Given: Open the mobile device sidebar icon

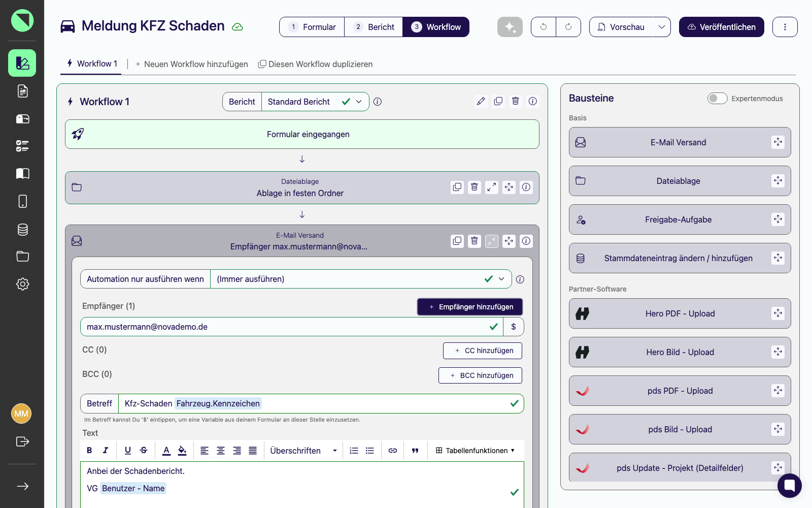Looking at the screenshot, I should (x=22, y=201).
